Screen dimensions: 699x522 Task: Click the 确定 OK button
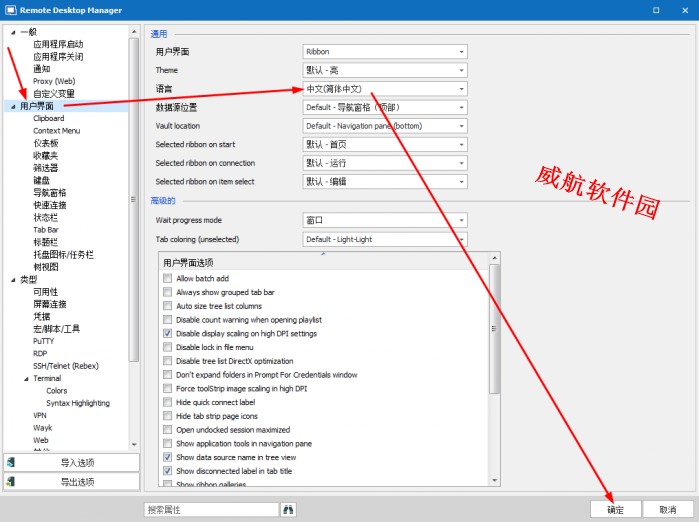click(x=616, y=509)
